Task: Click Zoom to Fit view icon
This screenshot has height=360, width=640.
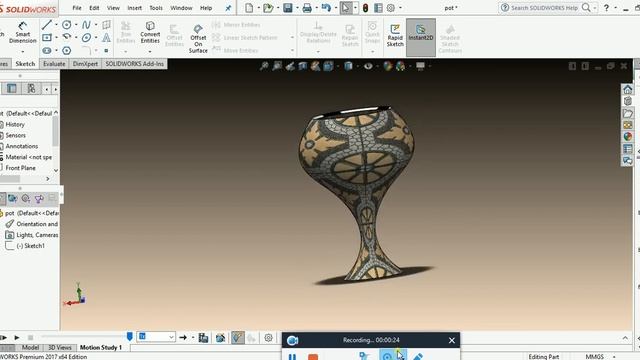Action: (264, 66)
